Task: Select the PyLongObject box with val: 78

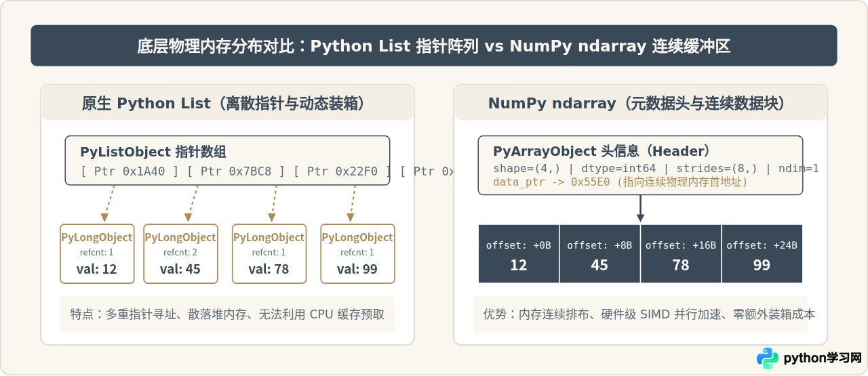Action: (x=269, y=253)
